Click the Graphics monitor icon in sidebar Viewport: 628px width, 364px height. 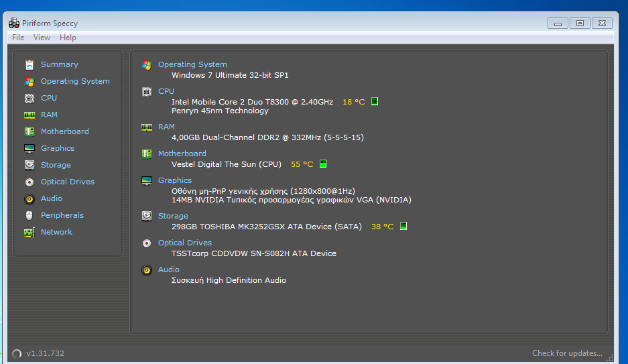point(29,149)
